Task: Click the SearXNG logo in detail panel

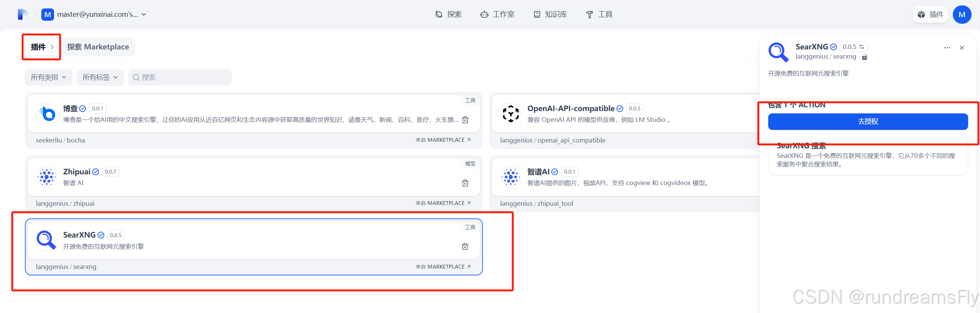Action: (x=779, y=52)
